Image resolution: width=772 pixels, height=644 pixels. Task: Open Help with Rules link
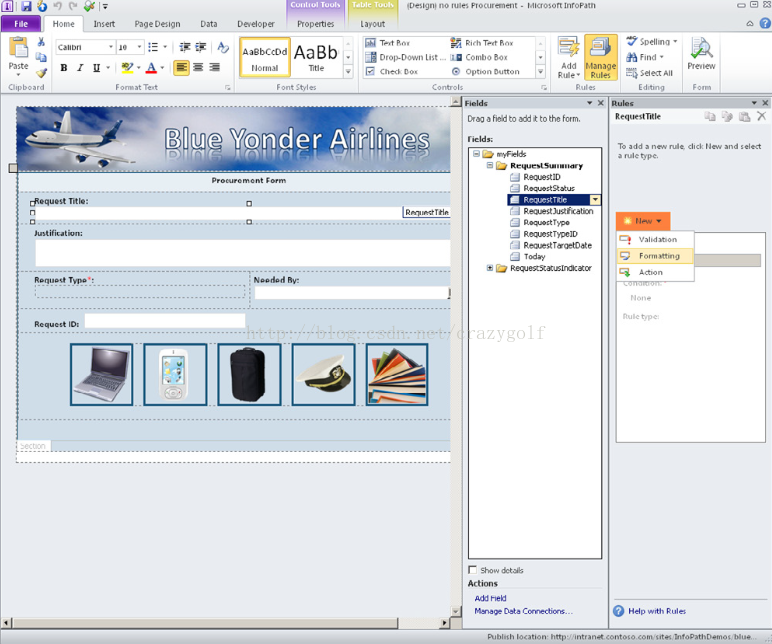tap(657, 611)
